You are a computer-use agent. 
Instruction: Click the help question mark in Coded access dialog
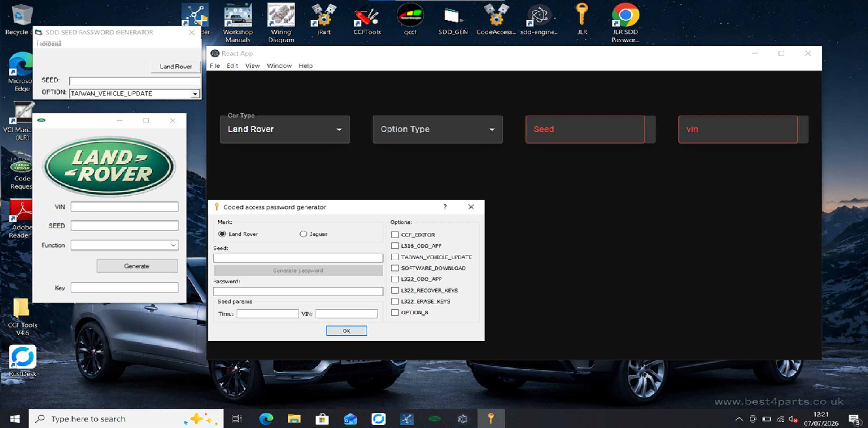(x=445, y=207)
